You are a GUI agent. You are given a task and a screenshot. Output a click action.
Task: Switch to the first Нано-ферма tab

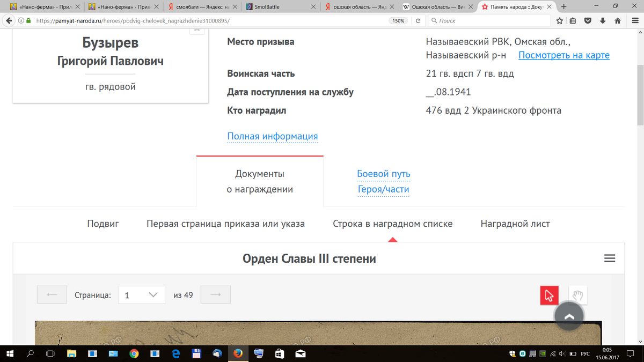click(x=45, y=7)
